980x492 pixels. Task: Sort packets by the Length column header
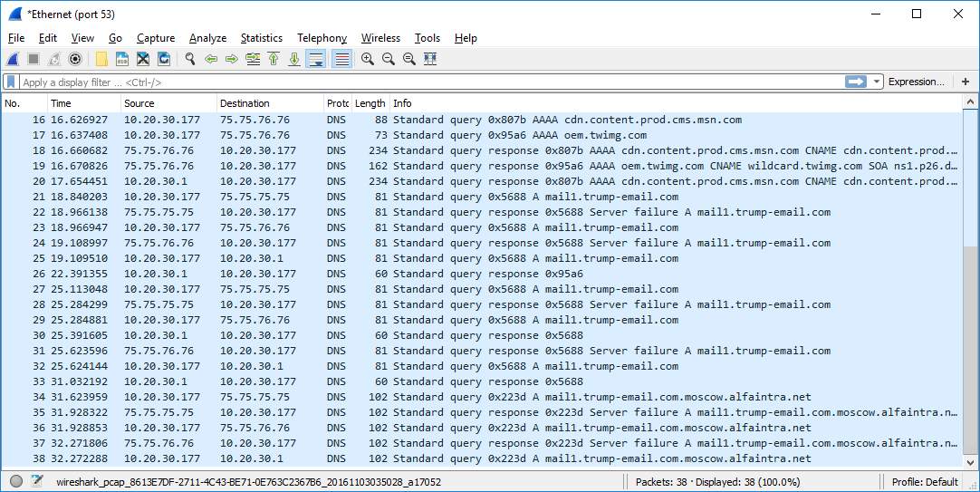point(370,103)
